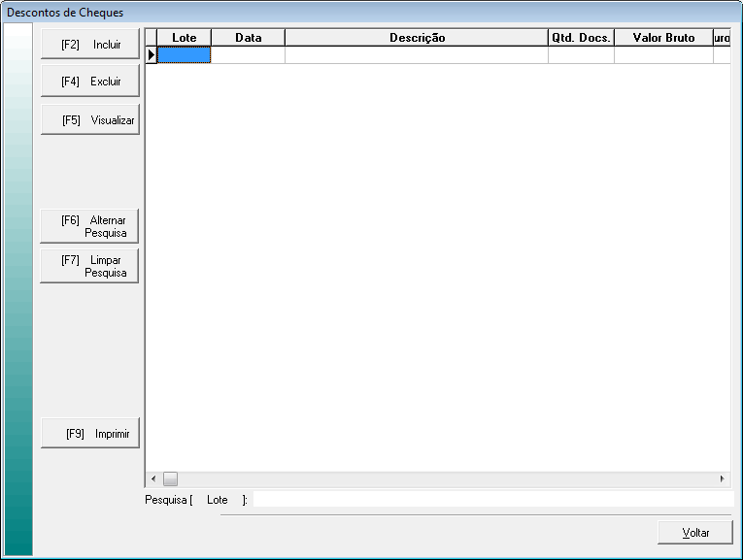Viewport: 743px width, 560px height.
Task: Select the Data column header
Action: point(248,38)
